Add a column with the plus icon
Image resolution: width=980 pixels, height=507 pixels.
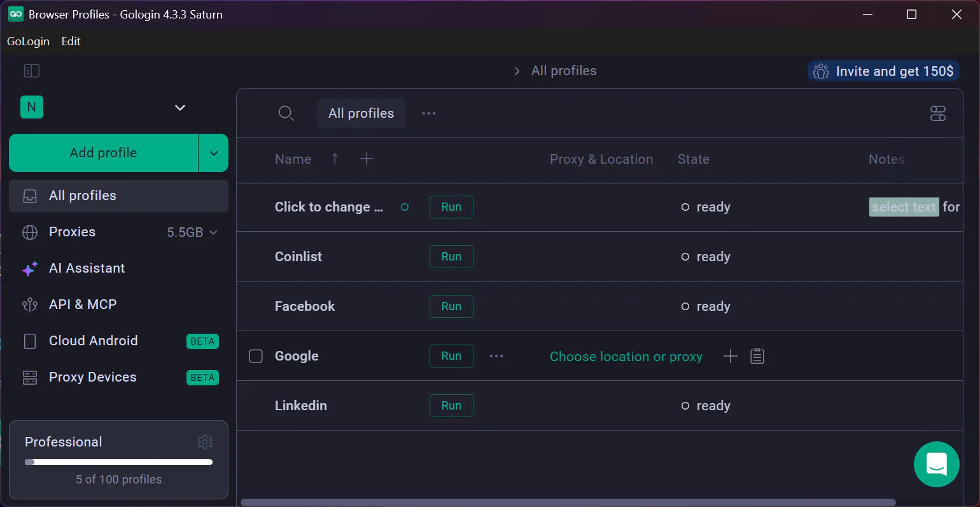click(x=367, y=159)
